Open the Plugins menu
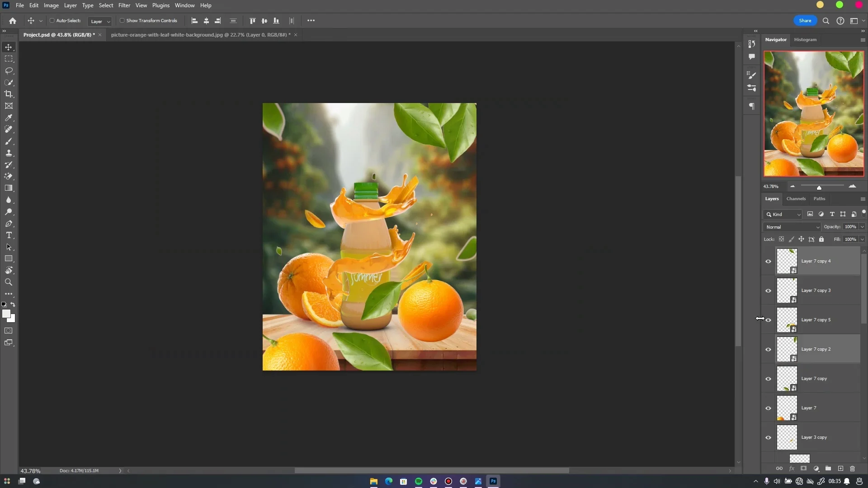This screenshot has height=488, width=868. [x=161, y=5]
